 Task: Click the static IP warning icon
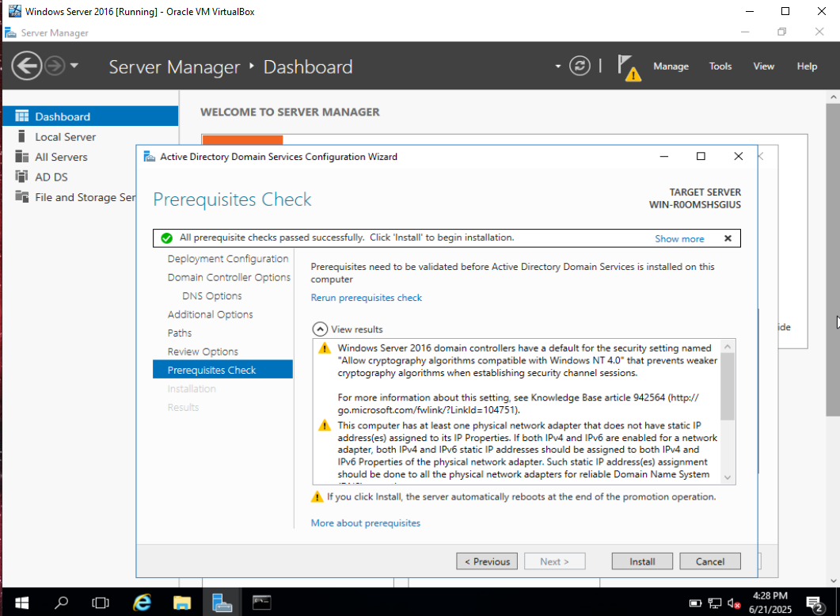[324, 426]
